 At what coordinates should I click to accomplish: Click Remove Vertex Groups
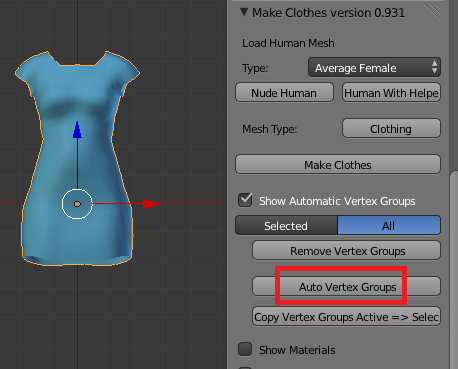coord(347,251)
